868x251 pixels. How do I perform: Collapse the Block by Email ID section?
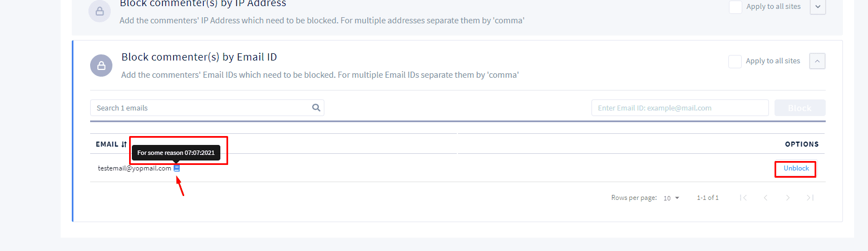pyautogui.click(x=817, y=61)
